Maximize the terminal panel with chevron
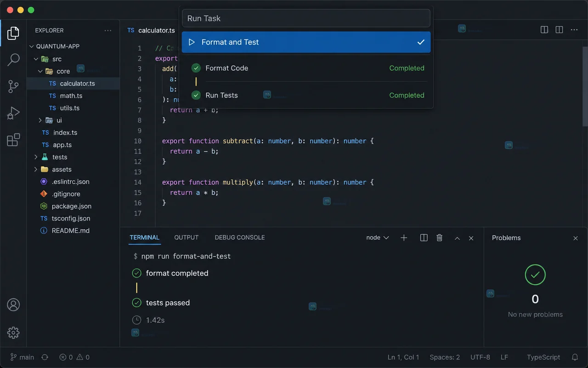The image size is (588, 368). (457, 238)
